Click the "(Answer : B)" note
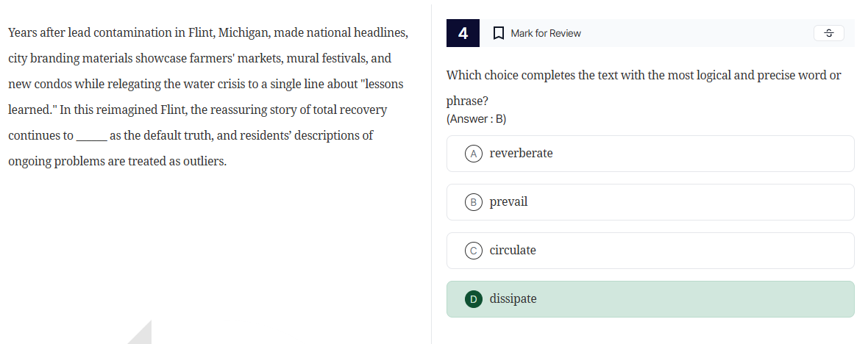This screenshot has height=344, width=868. coord(476,119)
